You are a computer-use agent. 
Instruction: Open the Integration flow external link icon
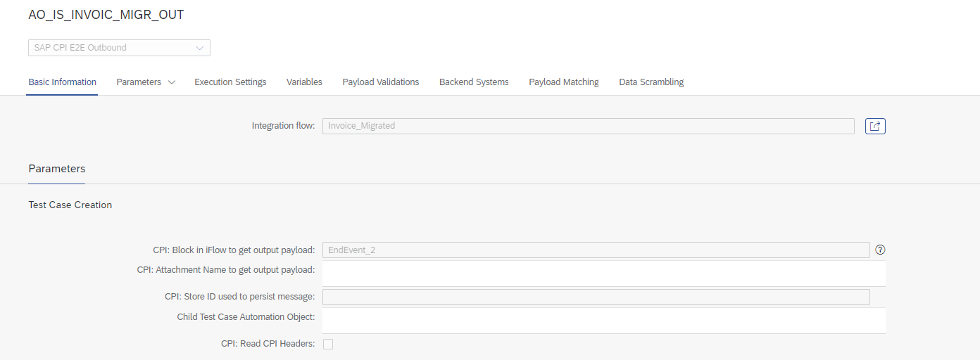pos(874,126)
